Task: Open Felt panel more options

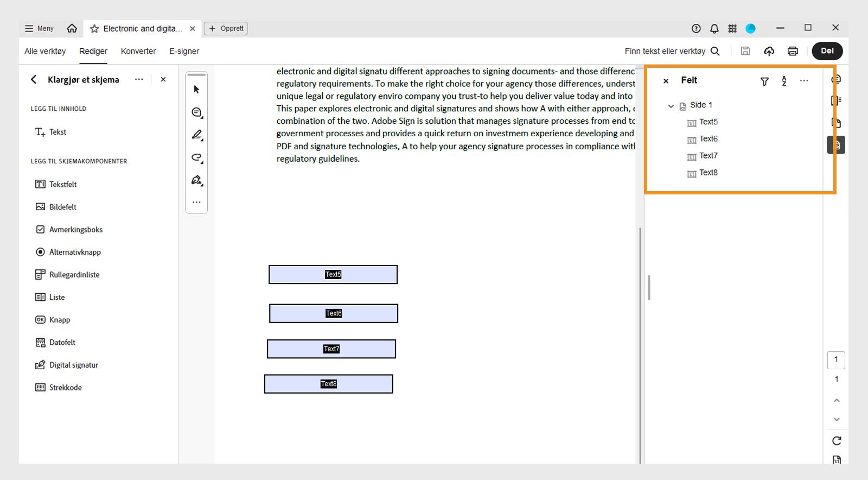Action: 804,81
